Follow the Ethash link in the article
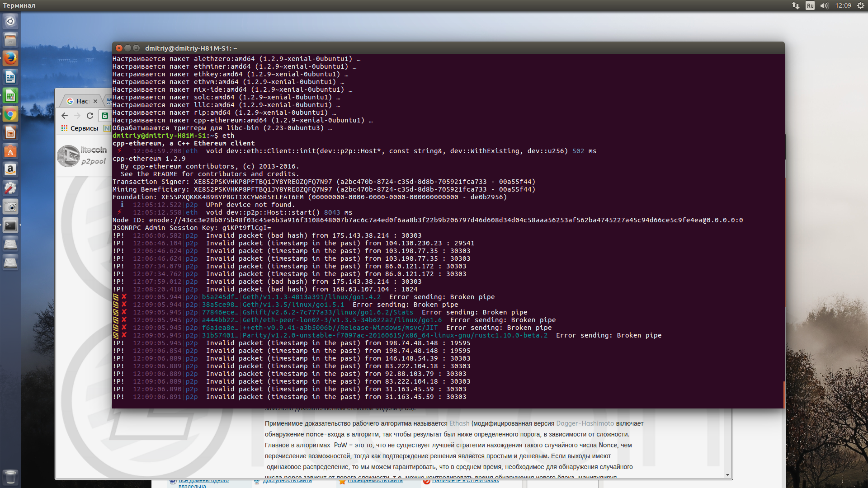 [459, 423]
